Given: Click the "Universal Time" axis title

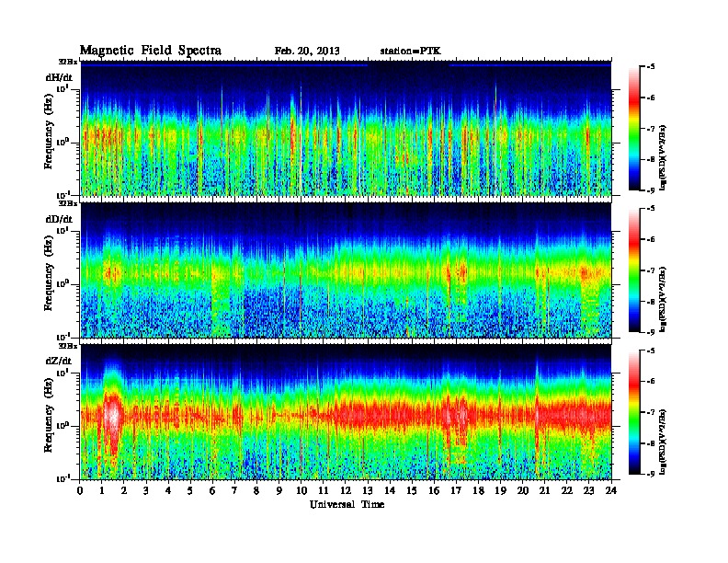Looking at the screenshot, I should [347, 504].
